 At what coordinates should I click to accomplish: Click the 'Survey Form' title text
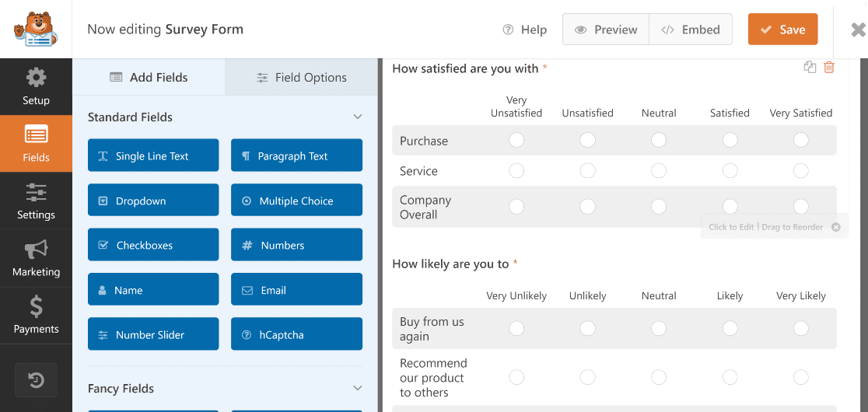pos(205,29)
